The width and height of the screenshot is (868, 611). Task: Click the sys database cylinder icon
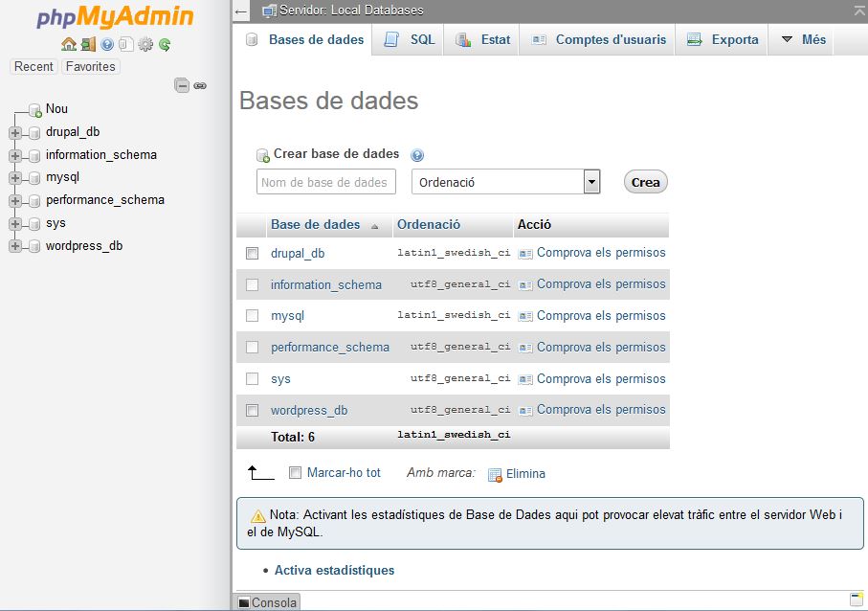tap(34, 224)
